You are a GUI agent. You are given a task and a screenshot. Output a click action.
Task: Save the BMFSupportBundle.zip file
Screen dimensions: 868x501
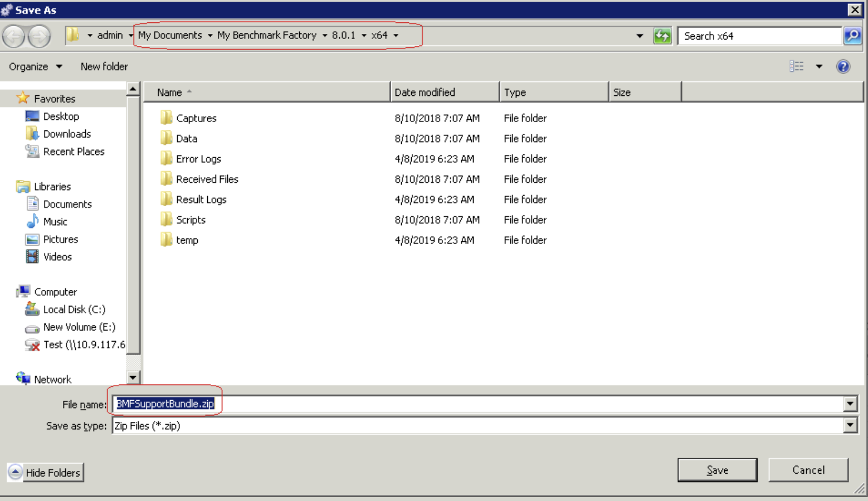717,469
